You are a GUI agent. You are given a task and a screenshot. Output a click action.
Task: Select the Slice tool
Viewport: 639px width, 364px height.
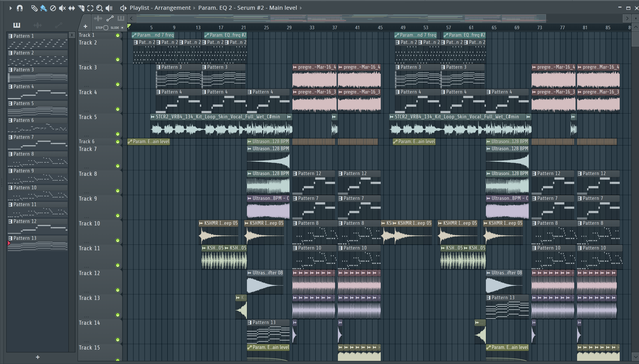pos(81,8)
